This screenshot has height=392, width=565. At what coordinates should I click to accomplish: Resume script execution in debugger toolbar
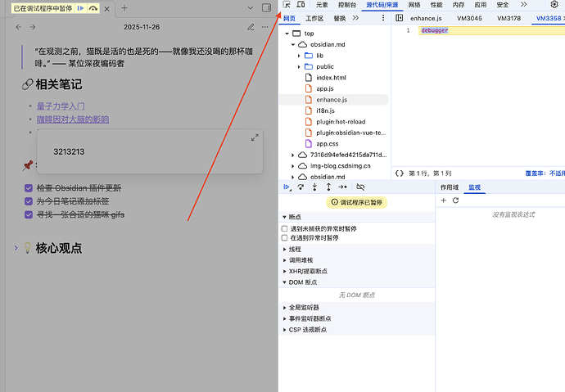coord(287,187)
